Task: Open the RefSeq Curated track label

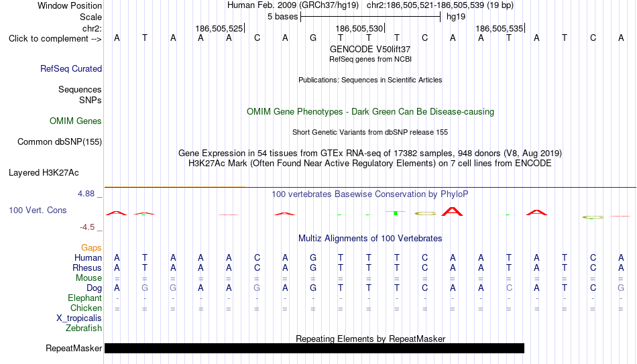Action: tap(71, 68)
